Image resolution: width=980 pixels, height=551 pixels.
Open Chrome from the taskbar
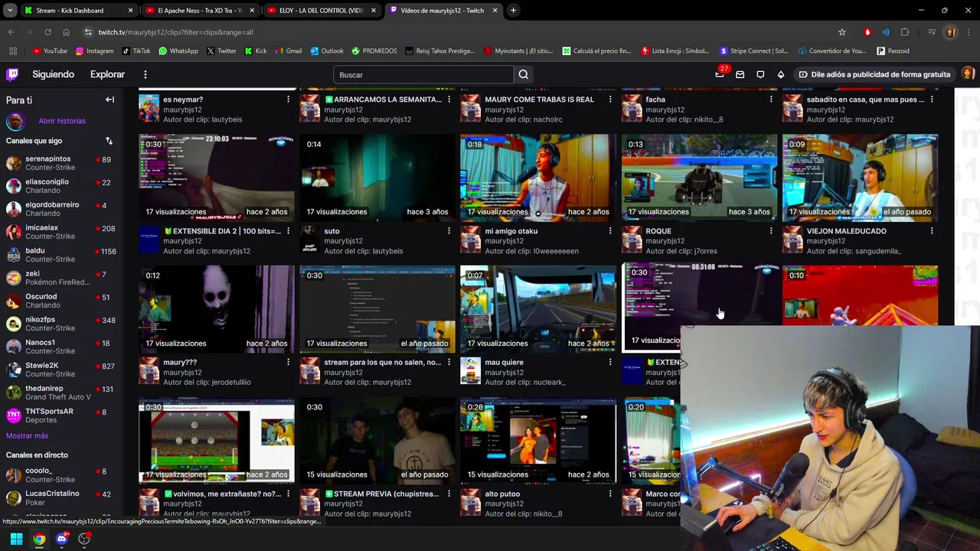click(x=39, y=539)
